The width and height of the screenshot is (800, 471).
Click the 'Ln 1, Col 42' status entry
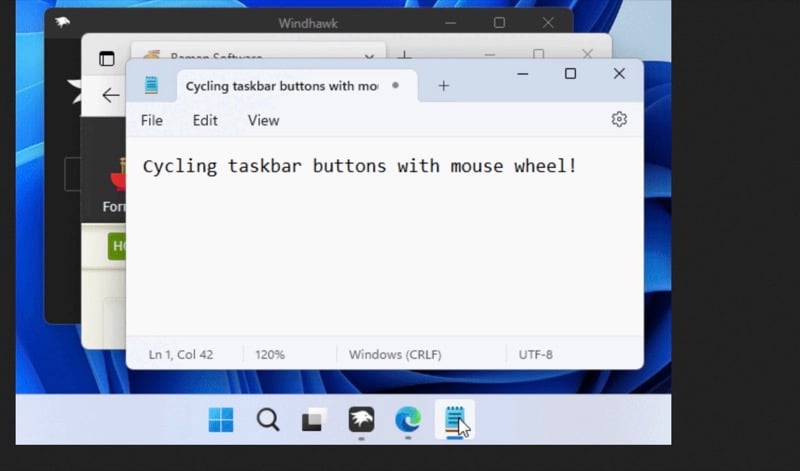(181, 355)
